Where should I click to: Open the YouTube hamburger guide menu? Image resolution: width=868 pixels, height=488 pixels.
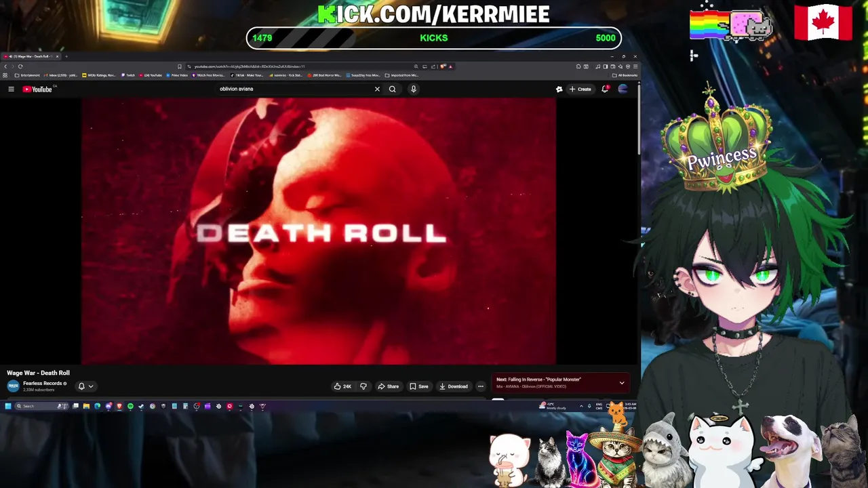(x=11, y=89)
